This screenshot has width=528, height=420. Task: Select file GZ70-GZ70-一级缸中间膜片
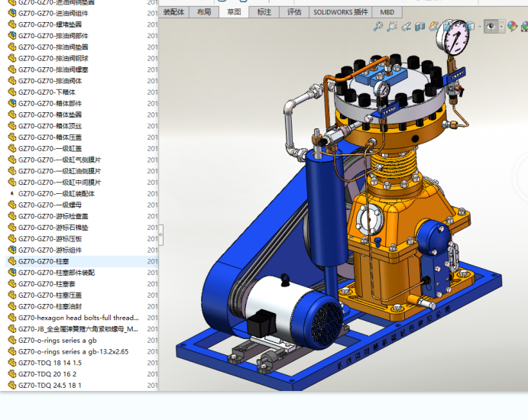[x=60, y=183]
